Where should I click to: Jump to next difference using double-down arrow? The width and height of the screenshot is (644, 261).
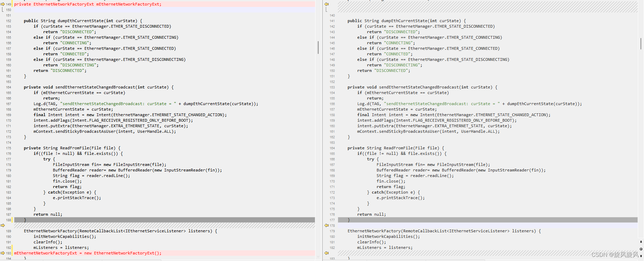pyautogui.click(x=641, y=256)
